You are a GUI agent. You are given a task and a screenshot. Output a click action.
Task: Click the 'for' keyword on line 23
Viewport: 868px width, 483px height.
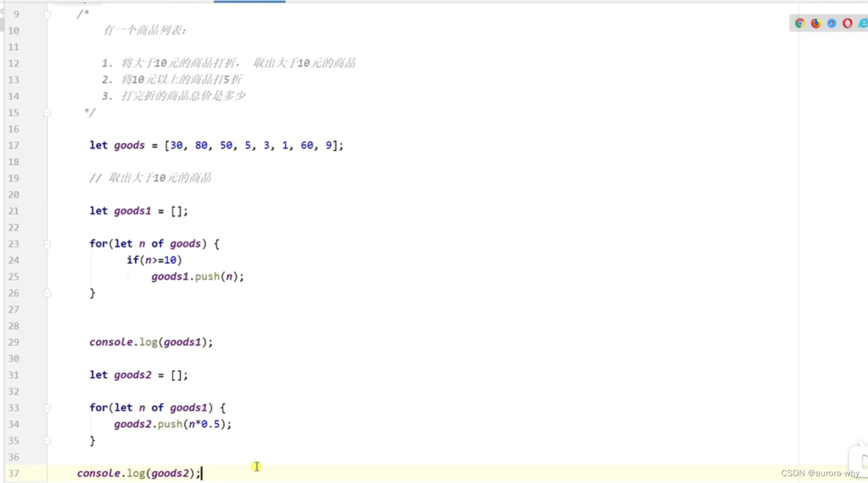98,244
